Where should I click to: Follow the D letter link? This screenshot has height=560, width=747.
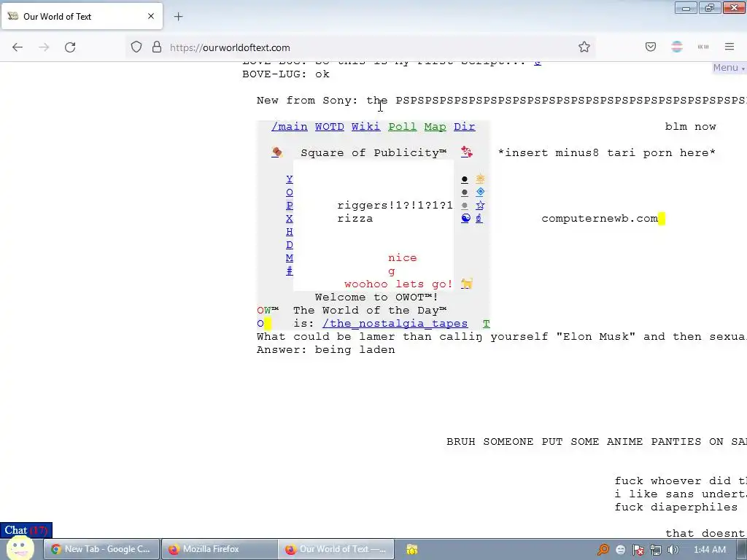[x=289, y=245]
